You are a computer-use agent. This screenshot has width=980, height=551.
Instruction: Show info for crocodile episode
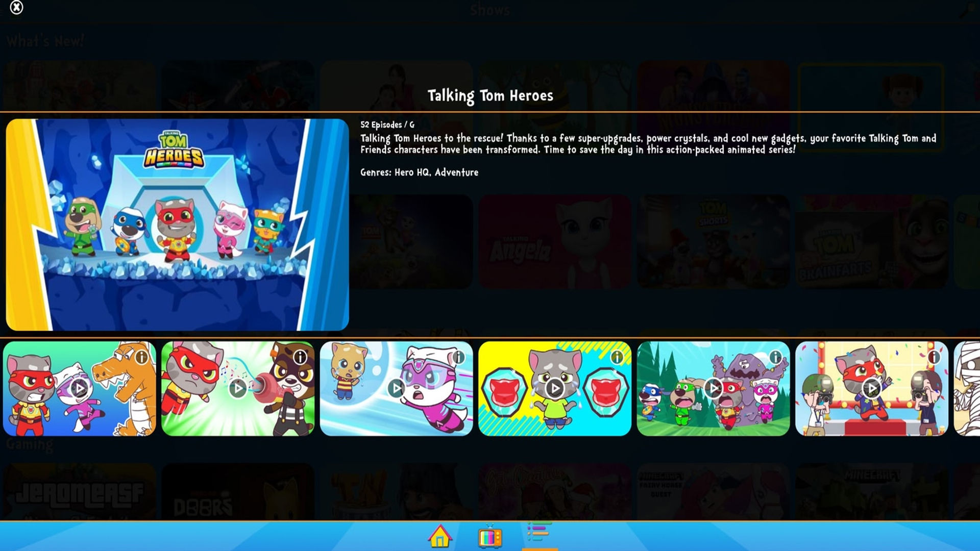point(142,357)
